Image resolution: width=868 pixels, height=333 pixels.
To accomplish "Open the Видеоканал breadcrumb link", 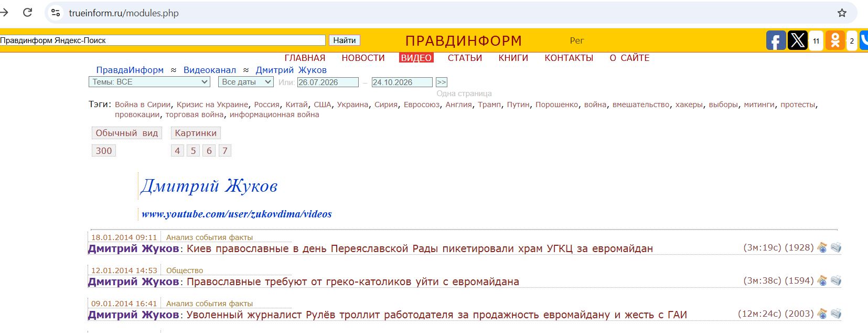I will [210, 70].
